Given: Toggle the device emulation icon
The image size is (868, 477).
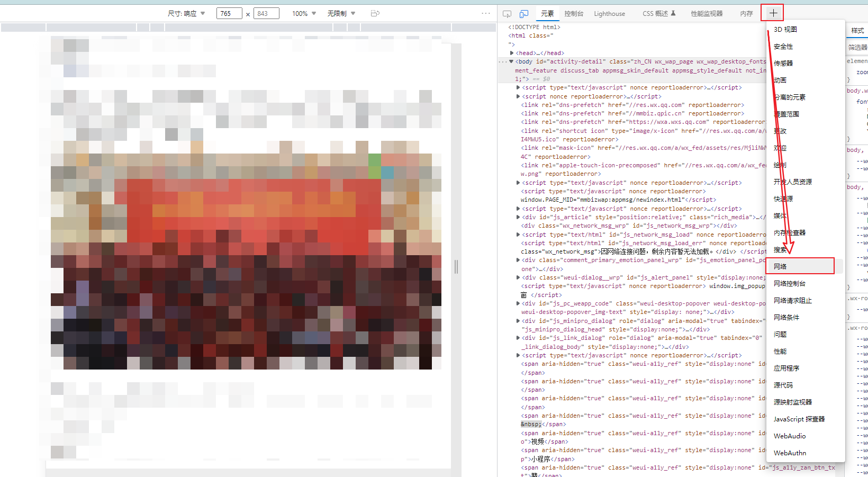Looking at the screenshot, I should click(524, 14).
